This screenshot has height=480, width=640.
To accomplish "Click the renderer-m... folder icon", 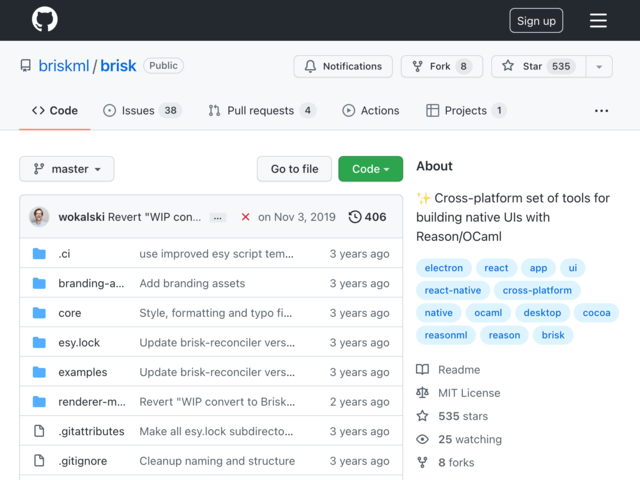I will (39, 402).
